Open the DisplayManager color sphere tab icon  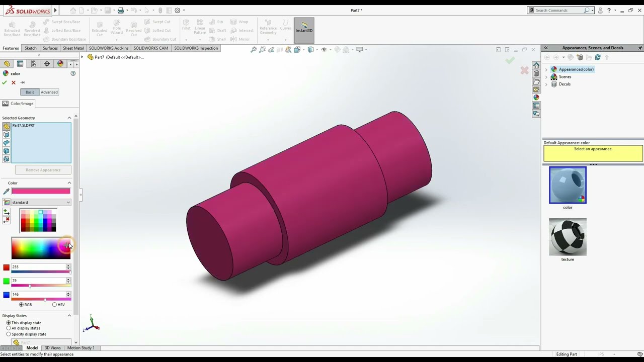[60, 64]
